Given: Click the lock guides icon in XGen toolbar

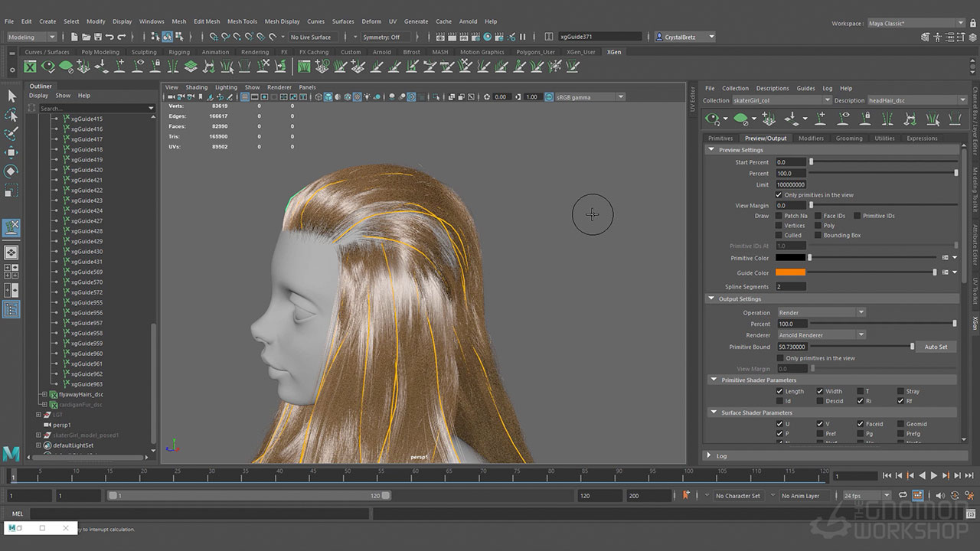Looking at the screenshot, I should (865, 118).
